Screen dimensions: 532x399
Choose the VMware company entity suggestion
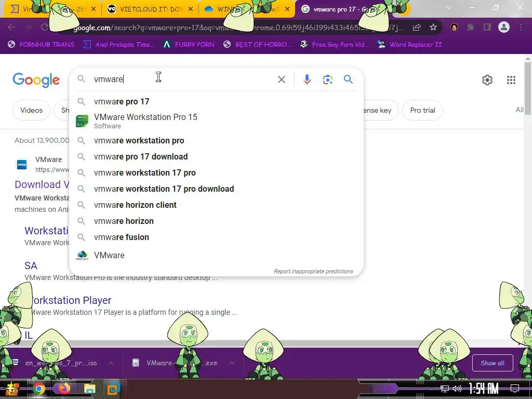pos(216,255)
